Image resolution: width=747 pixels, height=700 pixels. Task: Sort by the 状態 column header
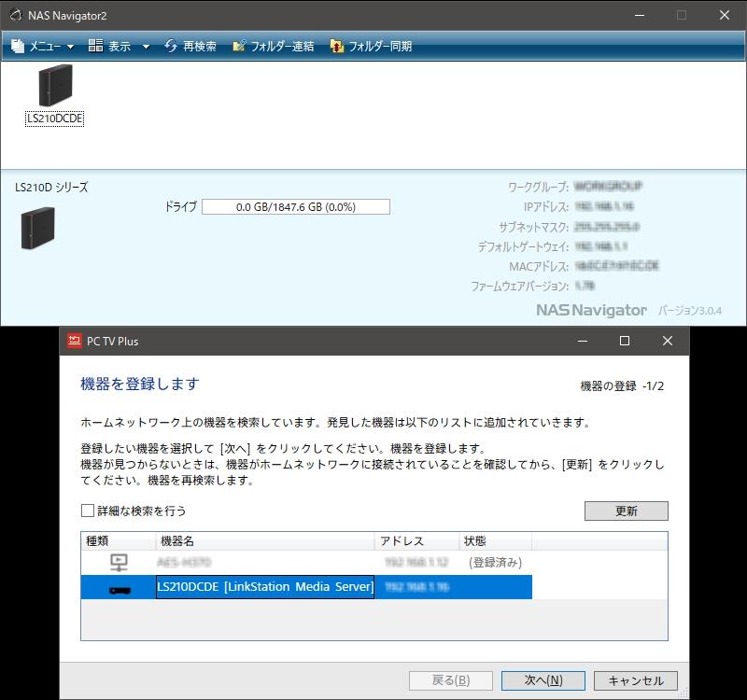496,541
